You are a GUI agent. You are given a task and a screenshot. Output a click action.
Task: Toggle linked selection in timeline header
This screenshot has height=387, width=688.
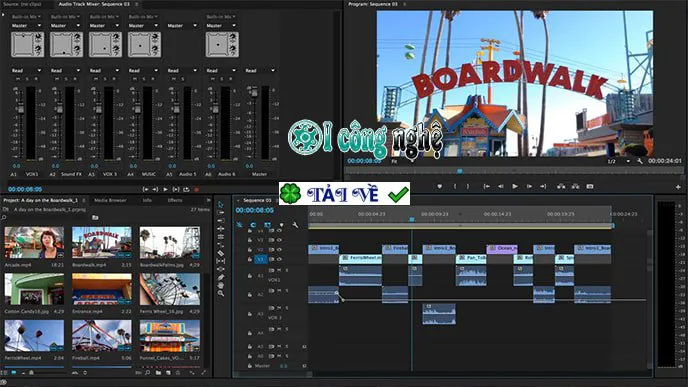267,225
